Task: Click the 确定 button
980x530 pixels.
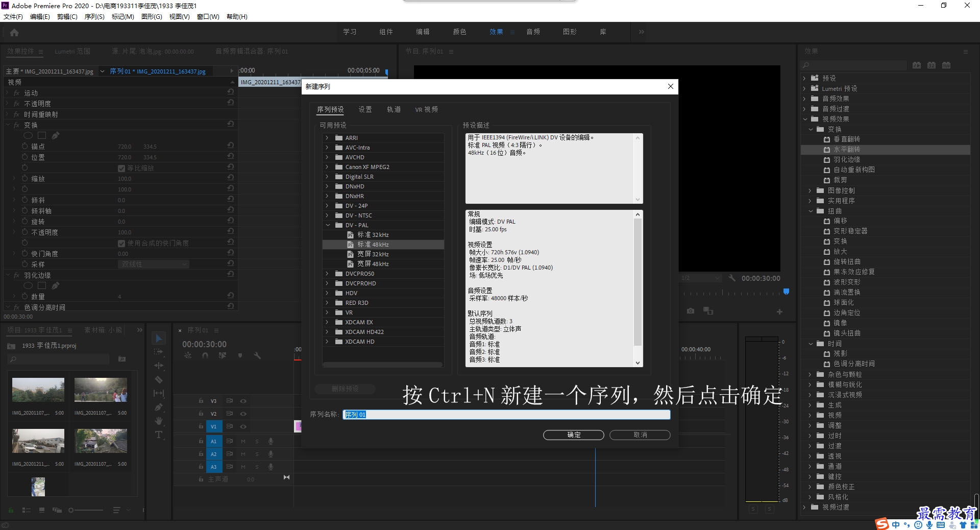Action: pos(574,435)
